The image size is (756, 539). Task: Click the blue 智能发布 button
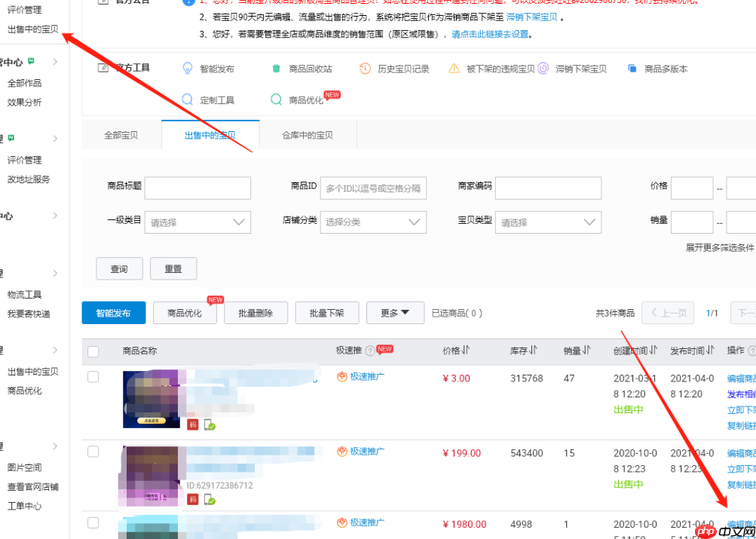point(114,313)
